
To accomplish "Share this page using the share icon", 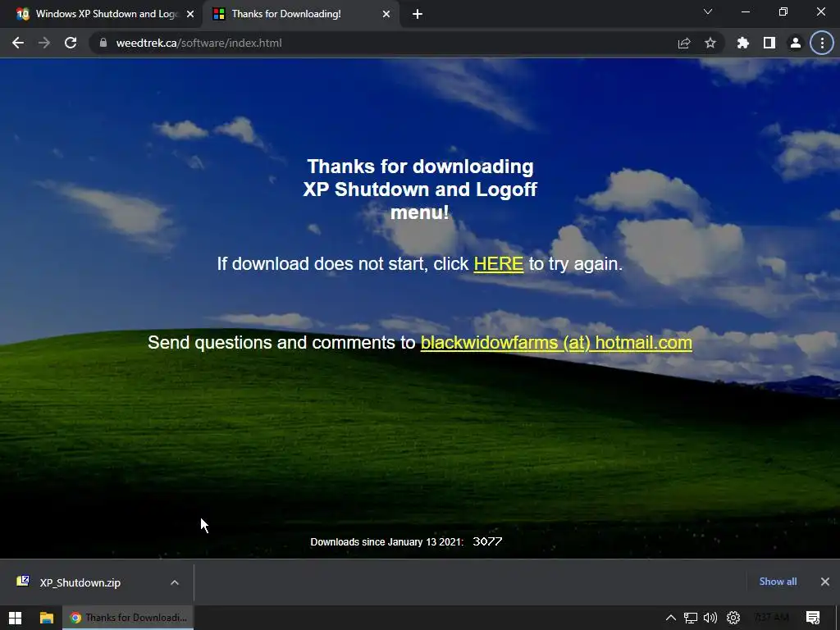I will [684, 43].
